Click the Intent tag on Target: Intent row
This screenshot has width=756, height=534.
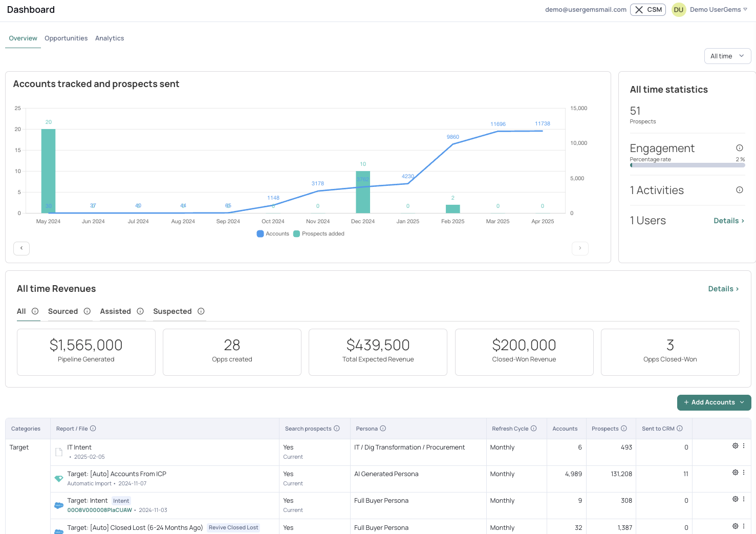(x=121, y=501)
